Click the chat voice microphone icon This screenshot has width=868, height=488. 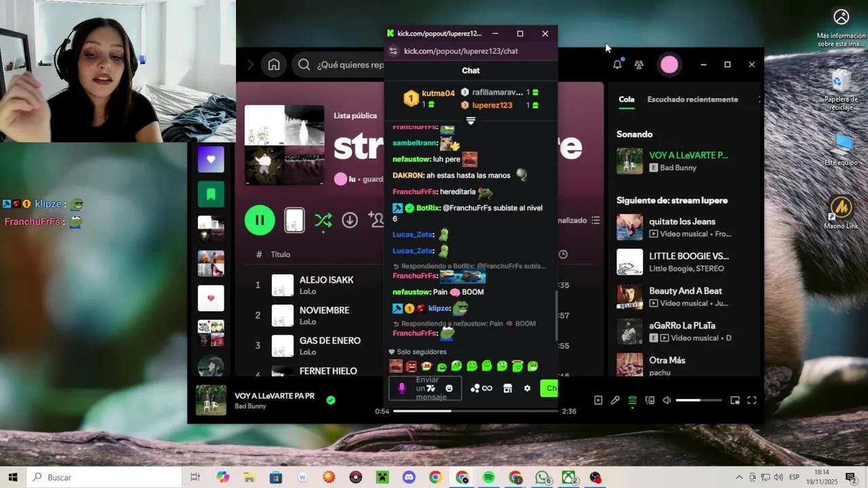click(401, 388)
